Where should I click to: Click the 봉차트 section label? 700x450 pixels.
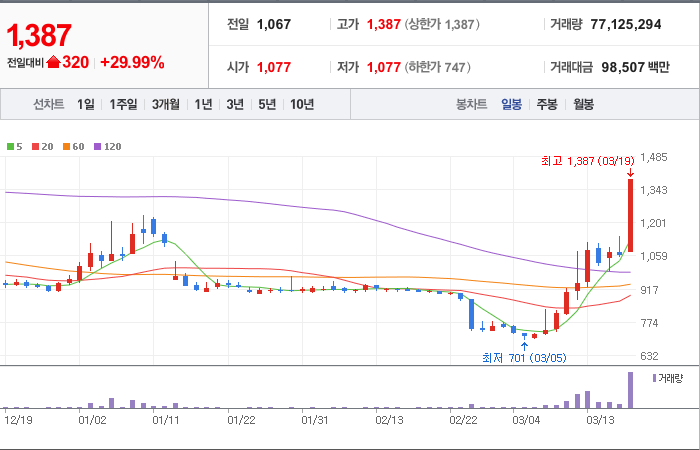tap(471, 104)
